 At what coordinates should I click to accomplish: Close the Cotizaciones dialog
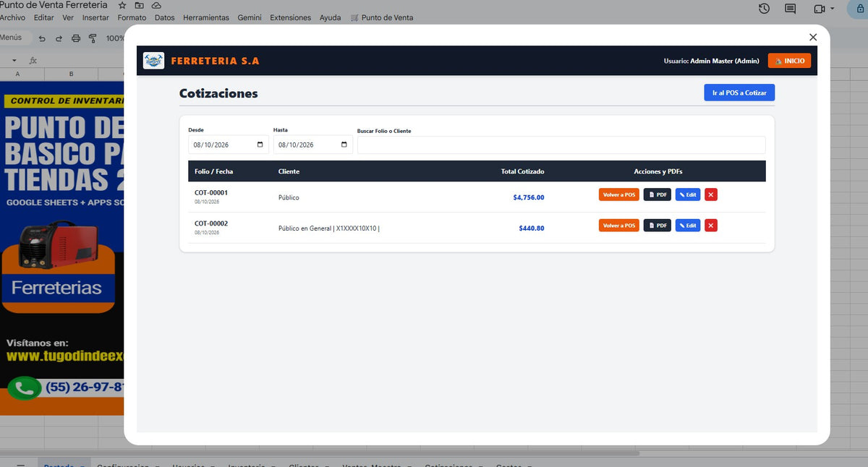pos(813,37)
